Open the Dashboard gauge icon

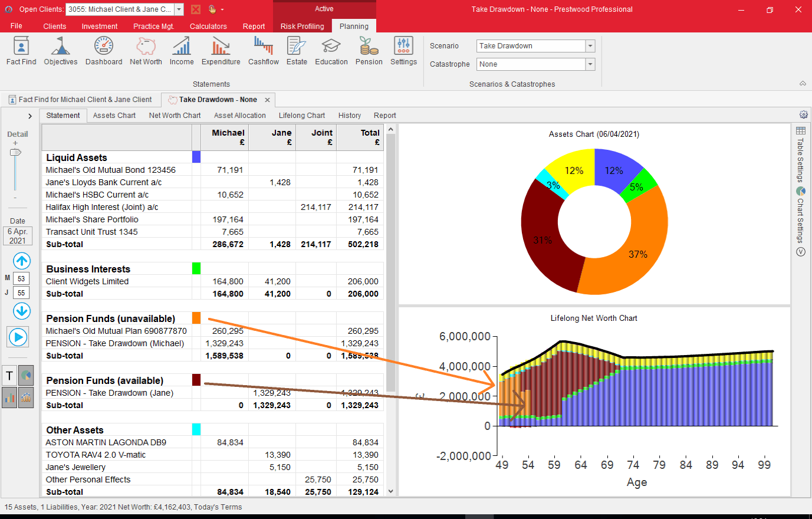[x=104, y=51]
